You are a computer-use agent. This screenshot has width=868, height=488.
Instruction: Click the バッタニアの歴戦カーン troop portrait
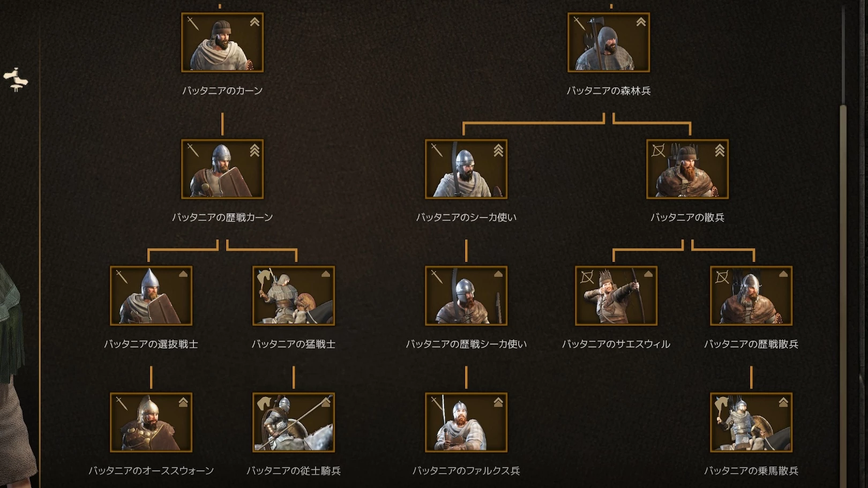(222, 169)
